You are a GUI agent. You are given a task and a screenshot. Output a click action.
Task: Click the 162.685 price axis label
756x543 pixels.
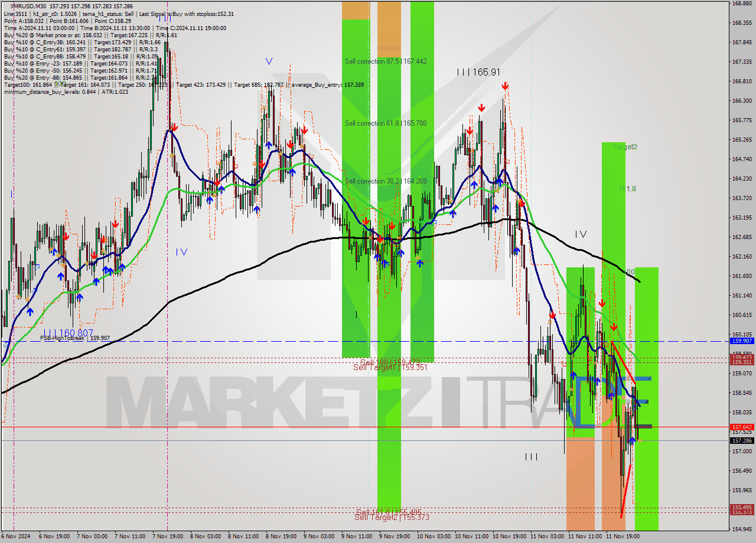click(x=742, y=237)
